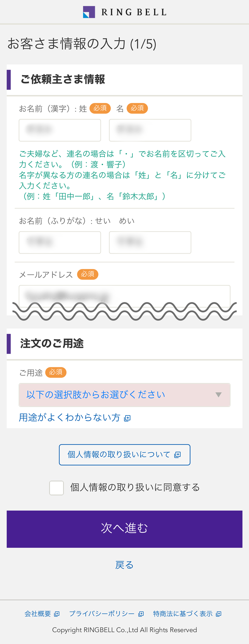Viewport: 249px width, 644px height.
Task: Check 個人情報の取り扱いに同意する checkbox
Action: pos(56,488)
